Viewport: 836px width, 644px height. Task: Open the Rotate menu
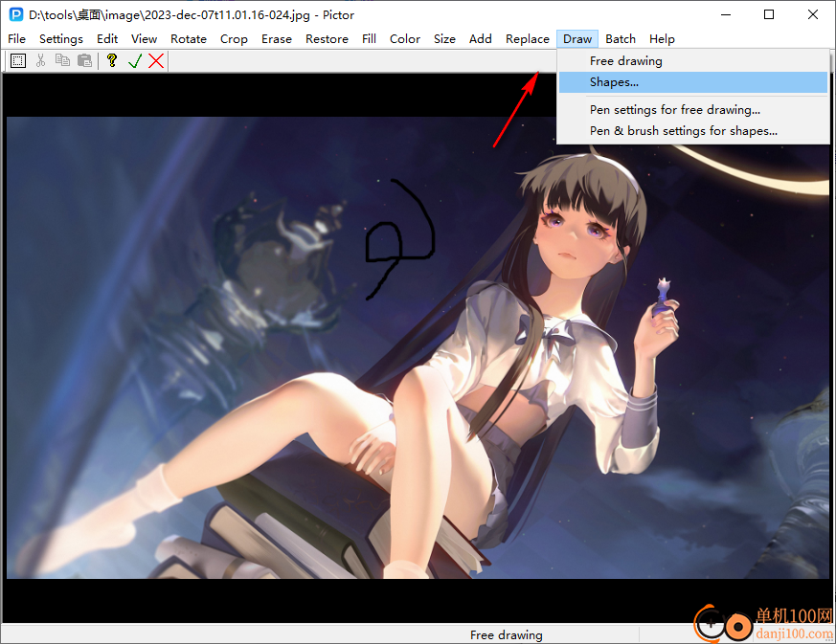(x=189, y=39)
